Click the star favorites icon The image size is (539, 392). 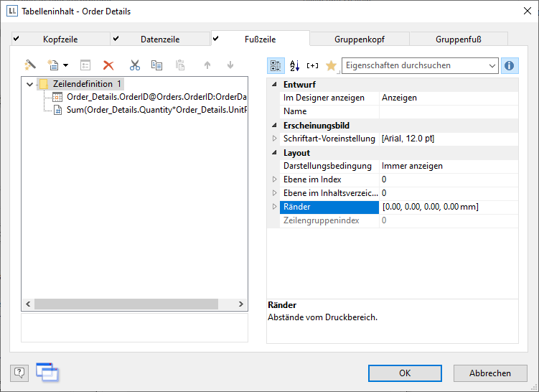tap(331, 65)
